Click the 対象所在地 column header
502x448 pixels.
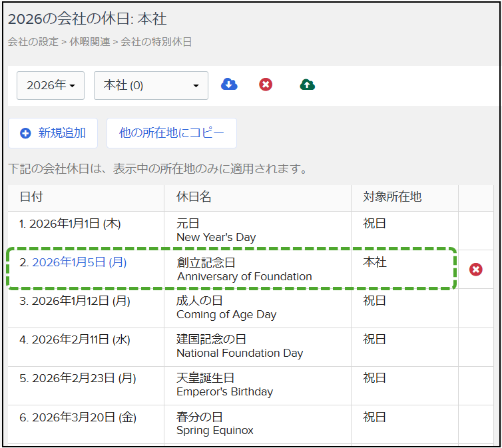pos(392,197)
